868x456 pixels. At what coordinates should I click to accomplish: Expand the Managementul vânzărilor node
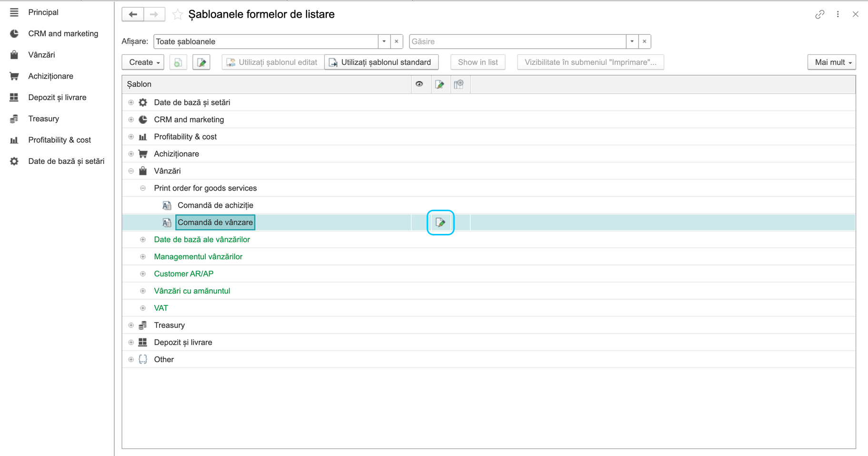pyautogui.click(x=143, y=257)
